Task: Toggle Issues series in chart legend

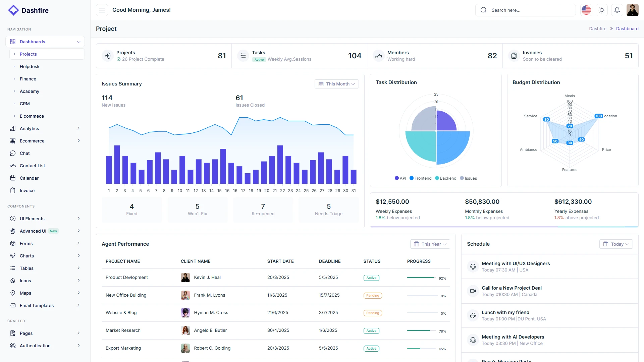Action: [469, 178]
